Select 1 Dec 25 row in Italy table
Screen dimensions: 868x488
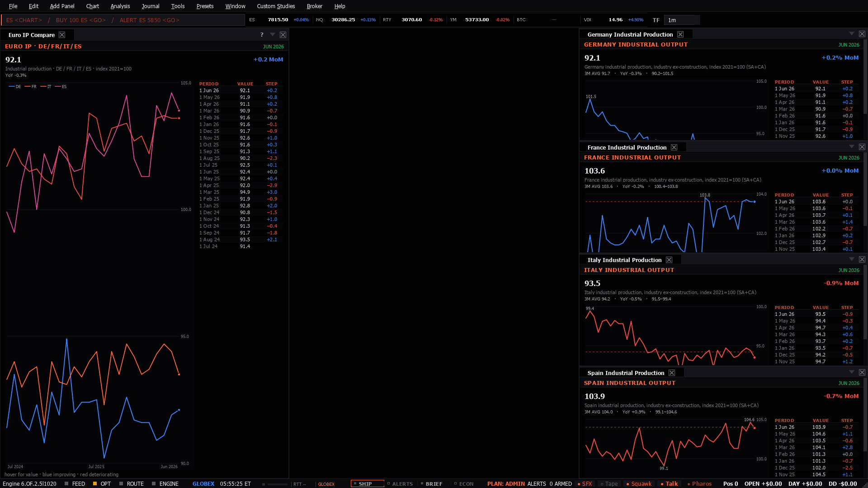pyautogui.click(x=817, y=355)
